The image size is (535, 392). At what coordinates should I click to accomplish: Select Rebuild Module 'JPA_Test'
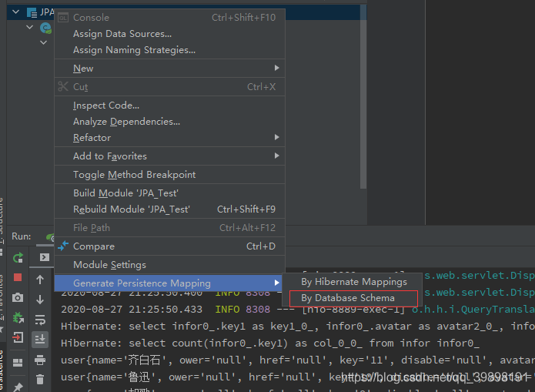pyautogui.click(x=170, y=209)
